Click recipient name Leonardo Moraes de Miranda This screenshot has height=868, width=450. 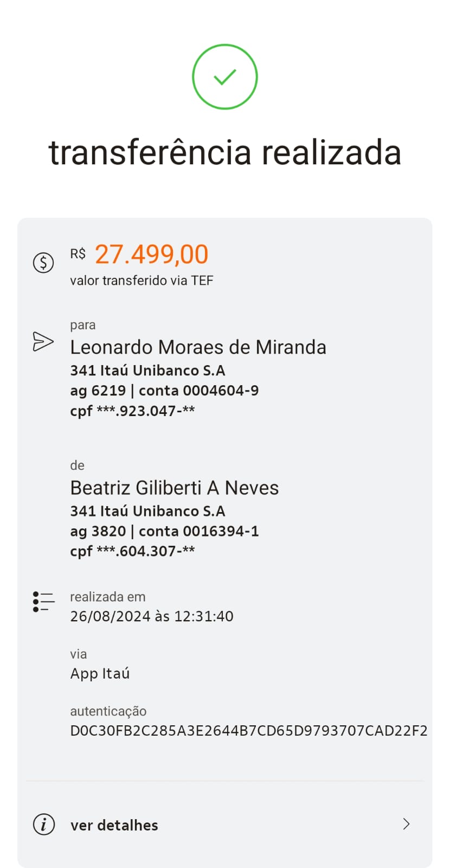pos(198,347)
